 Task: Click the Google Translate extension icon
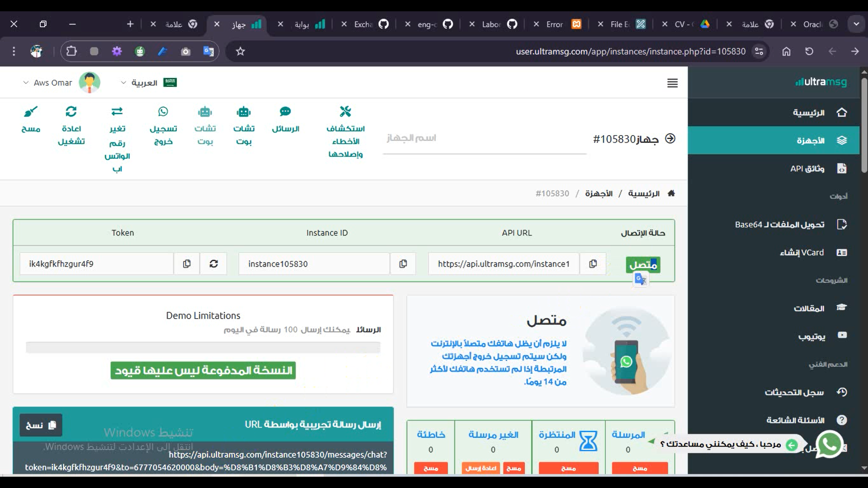(x=208, y=52)
